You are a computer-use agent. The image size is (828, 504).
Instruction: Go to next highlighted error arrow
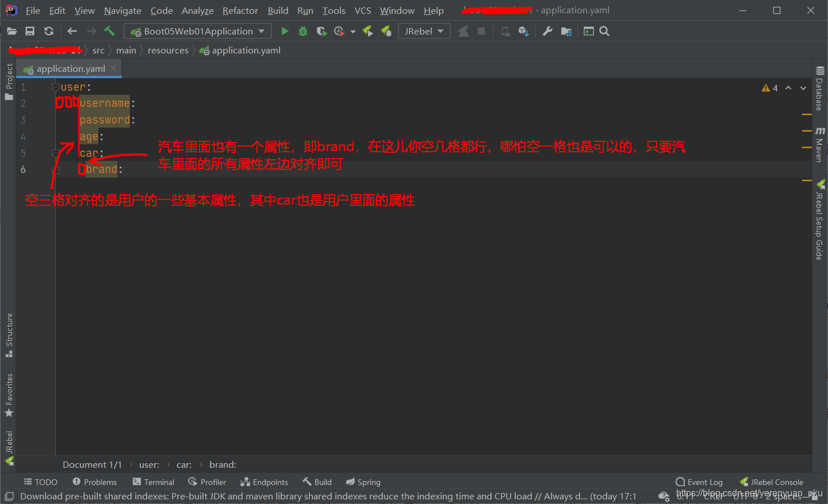(803, 88)
